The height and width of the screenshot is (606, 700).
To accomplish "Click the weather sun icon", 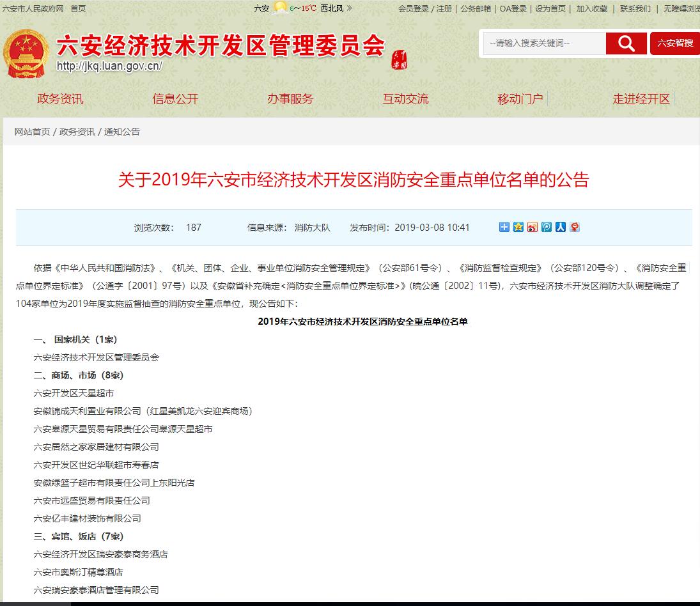I will (x=280, y=8).
